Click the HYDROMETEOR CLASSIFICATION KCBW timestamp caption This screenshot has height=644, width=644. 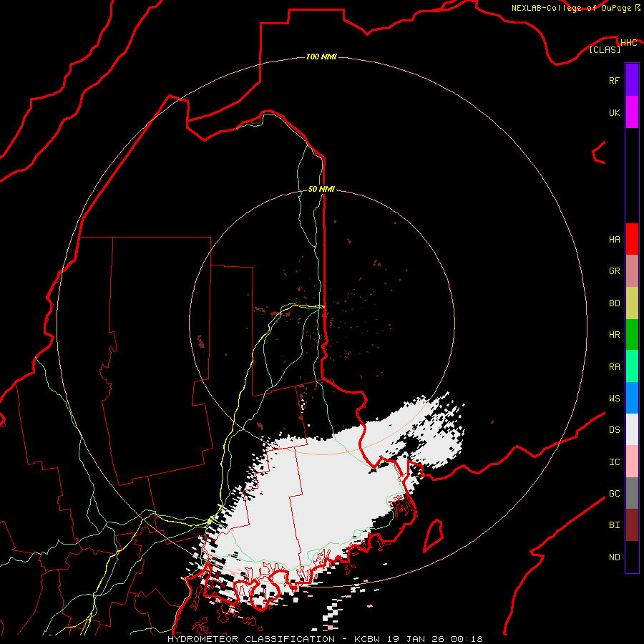[x=325, y=639]
